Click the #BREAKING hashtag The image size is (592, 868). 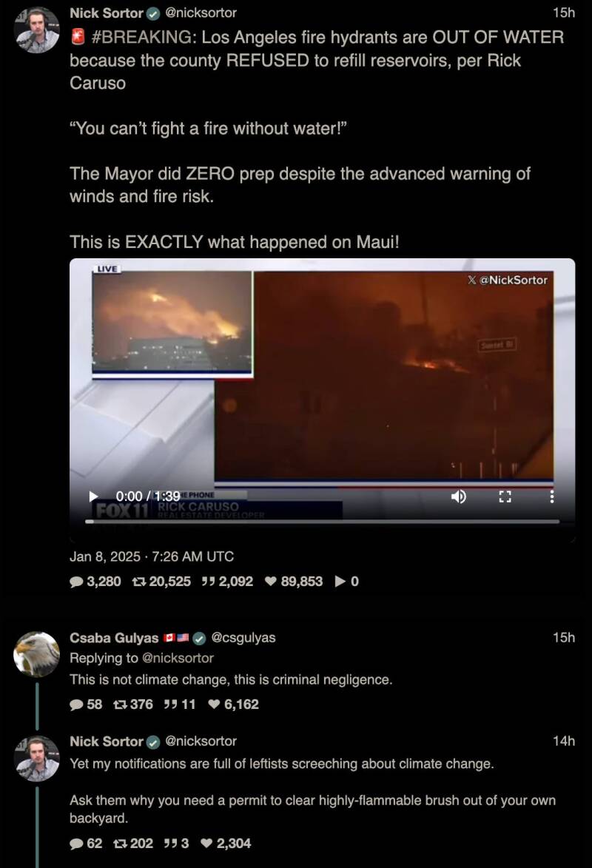pyautogui.click(x=144, y=37)
